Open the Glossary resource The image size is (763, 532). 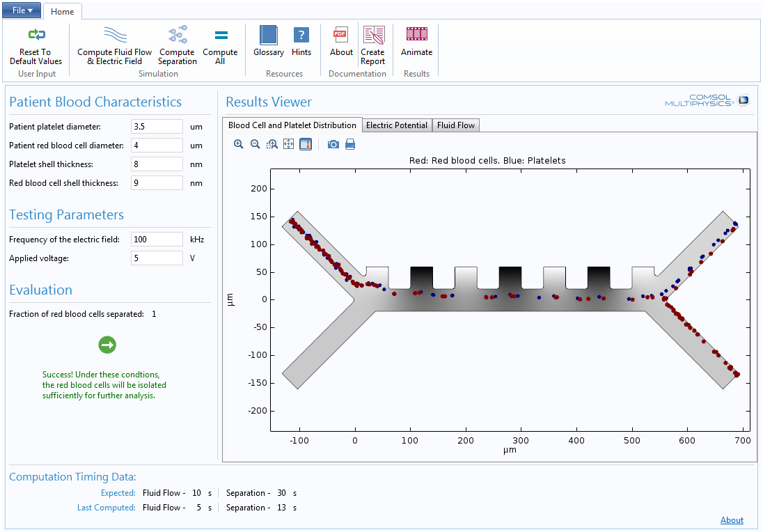[x=268, y=36]
